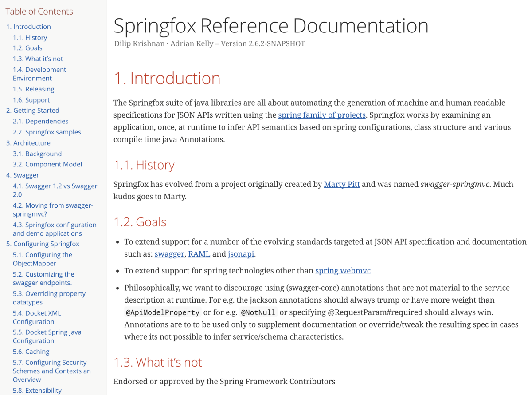Click the Marty Pitt hyperlink
Screen dimensions: 532x395
(x=341, y=184)
